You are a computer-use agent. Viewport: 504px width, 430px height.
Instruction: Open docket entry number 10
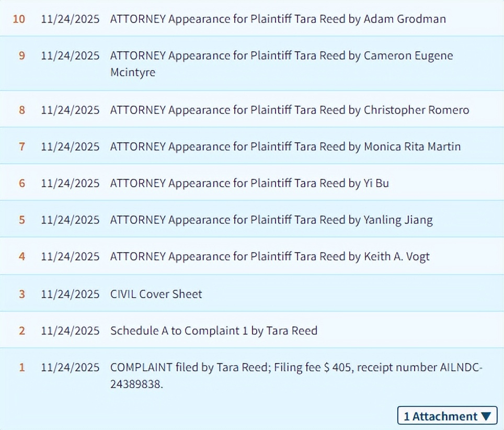pos(19,19)
